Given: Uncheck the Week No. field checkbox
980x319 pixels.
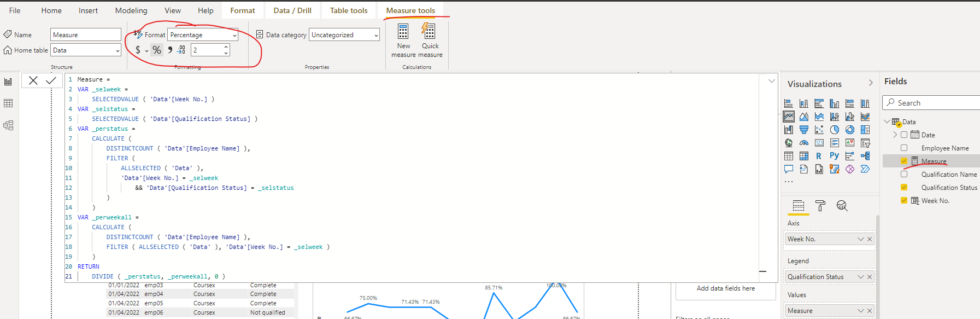Looking at the screenshot, I should (904, 200).
